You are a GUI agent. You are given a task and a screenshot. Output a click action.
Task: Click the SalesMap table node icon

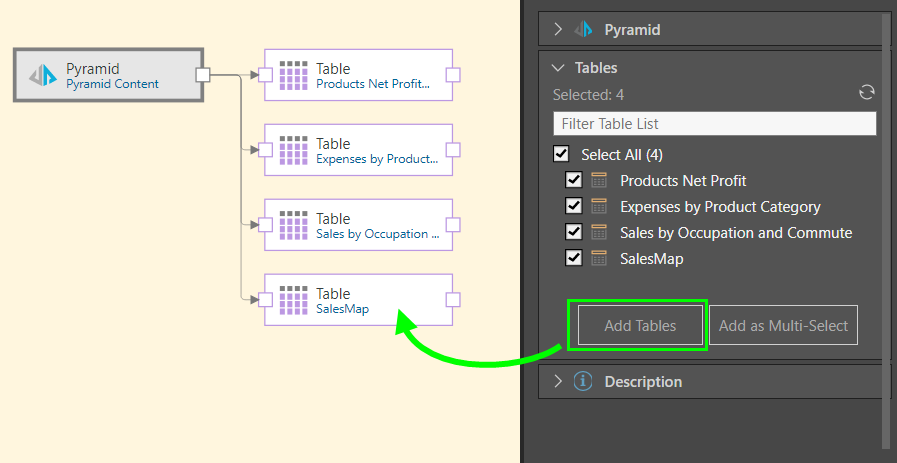point(293,301)
